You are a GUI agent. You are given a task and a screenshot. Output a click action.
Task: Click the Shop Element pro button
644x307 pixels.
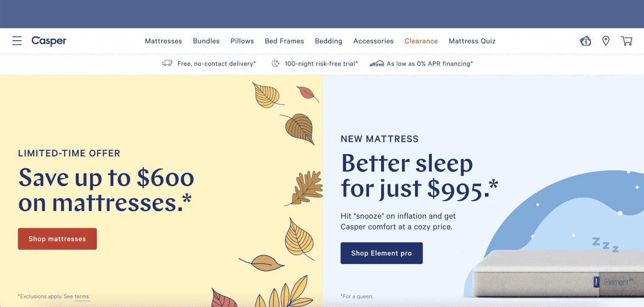pyautogui.click(x=382, y=253)
